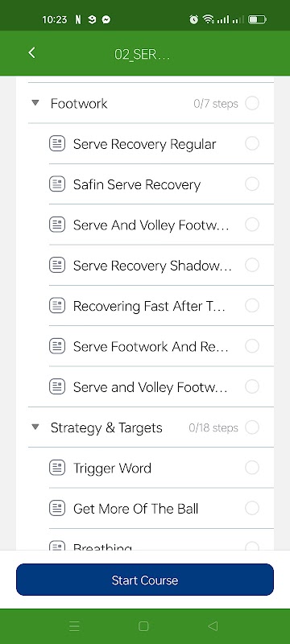Mark Safin Serve Recovery completion circle
This screenshot has width=290, height=644.
point(252,184)
